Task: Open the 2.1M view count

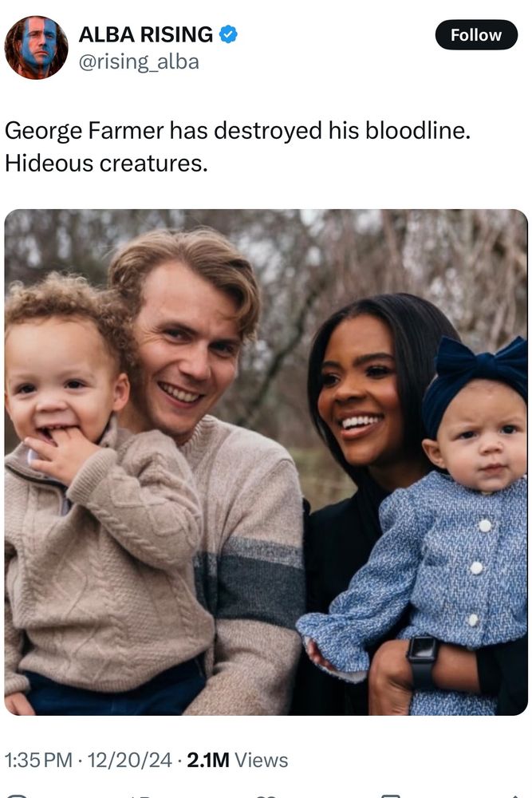Action: (208, 760)
